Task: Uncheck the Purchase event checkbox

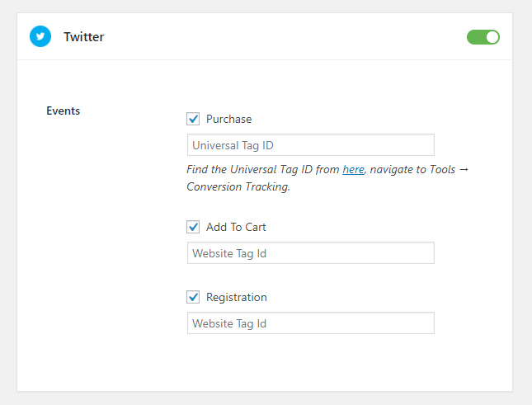Action: 193,119
